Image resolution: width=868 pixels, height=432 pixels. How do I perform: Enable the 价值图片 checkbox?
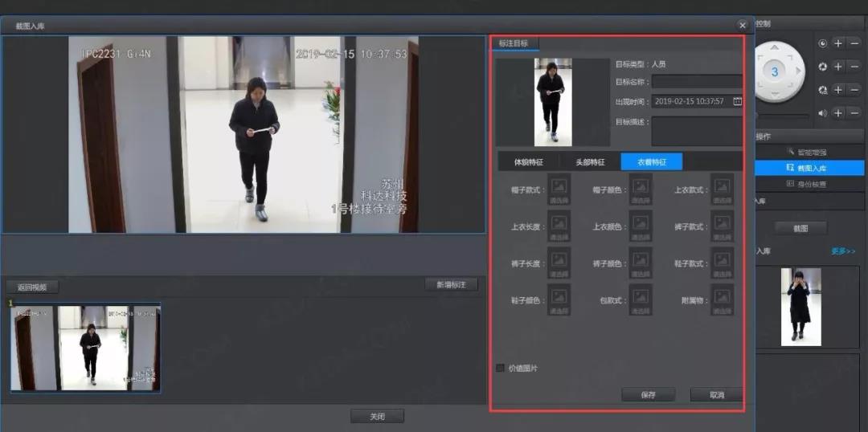pos(501,368)
